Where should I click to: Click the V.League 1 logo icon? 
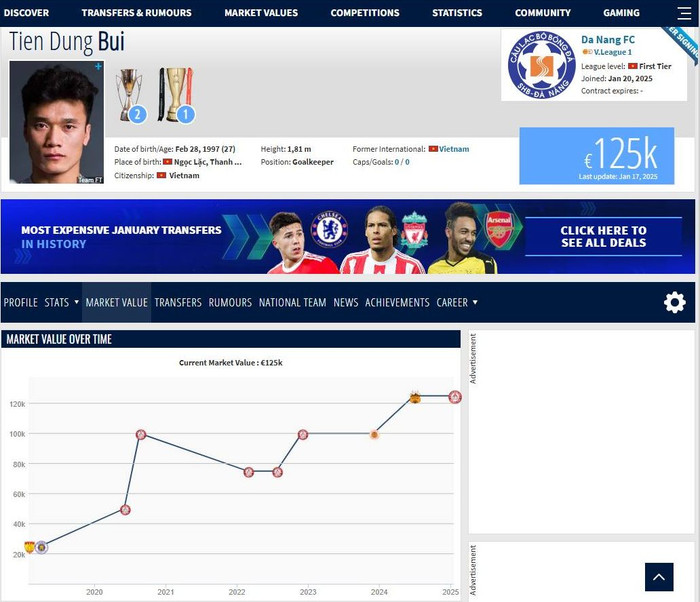pyautogui.click(x=587, y=52)
